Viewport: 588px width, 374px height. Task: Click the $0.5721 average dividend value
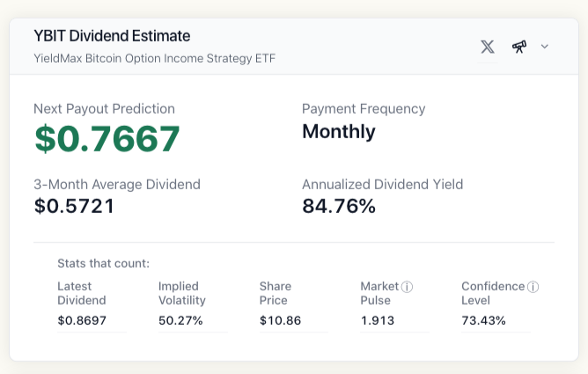tap(74, 206)
